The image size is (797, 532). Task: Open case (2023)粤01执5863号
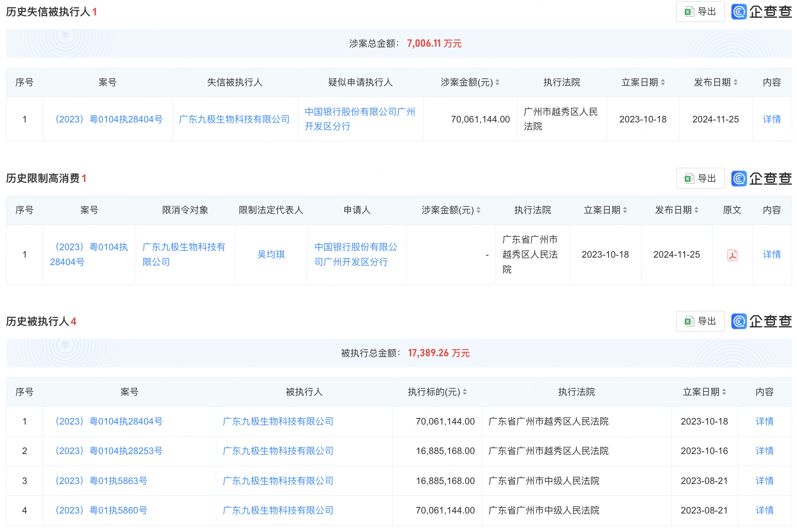(101, 481)
